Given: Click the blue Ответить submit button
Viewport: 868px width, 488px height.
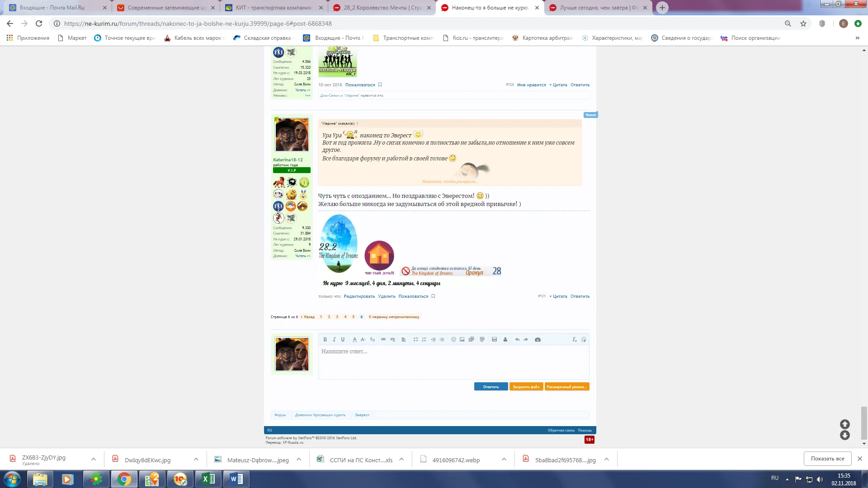Looking at the screenshot, I should pos(491,387).
